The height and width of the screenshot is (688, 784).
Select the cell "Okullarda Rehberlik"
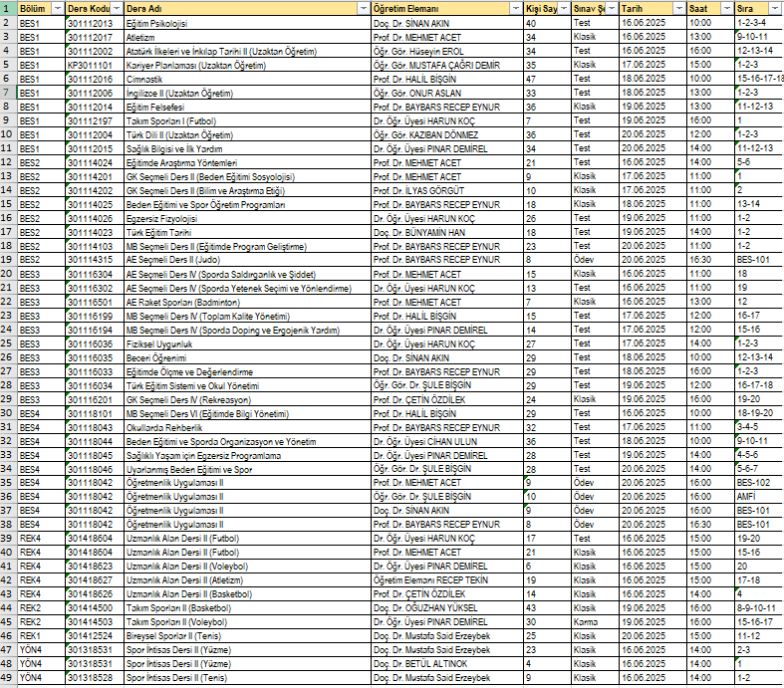click(247, 428)
